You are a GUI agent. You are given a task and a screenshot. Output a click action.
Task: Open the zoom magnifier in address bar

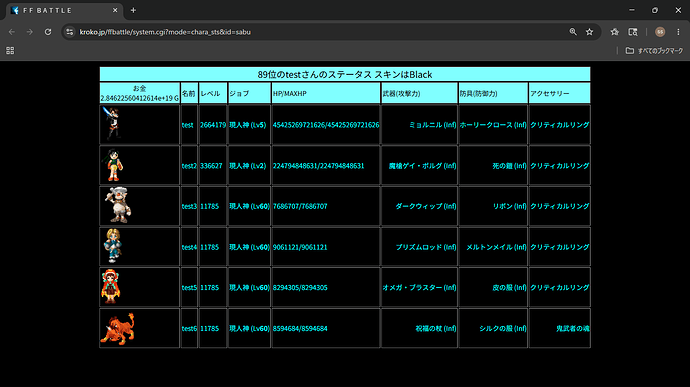[x=573, y=32]
